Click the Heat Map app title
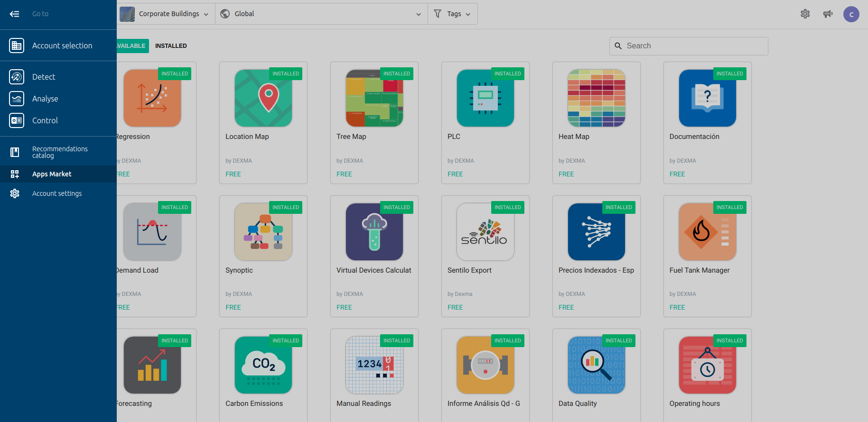Viewport: 868px width, 422px height. point(574,137)
